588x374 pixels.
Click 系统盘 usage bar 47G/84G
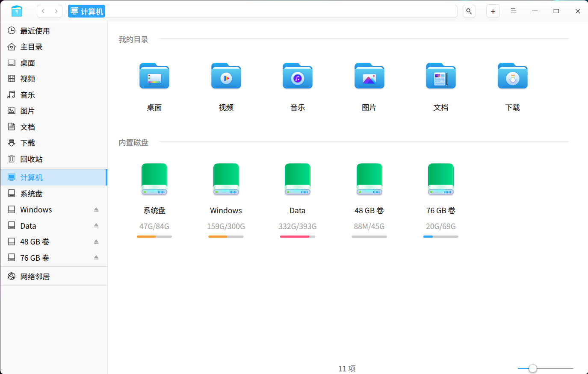click(154, 236)
